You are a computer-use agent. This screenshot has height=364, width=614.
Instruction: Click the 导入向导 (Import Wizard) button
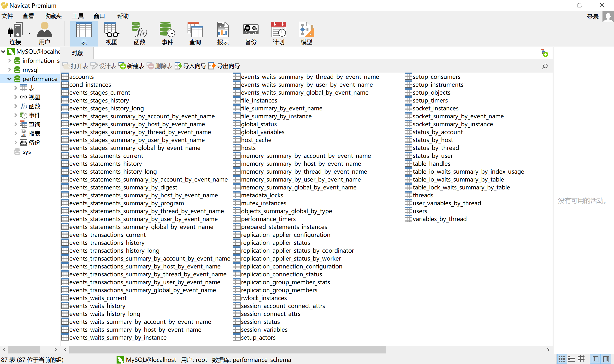pyautogui.click(x=190, y=66)
